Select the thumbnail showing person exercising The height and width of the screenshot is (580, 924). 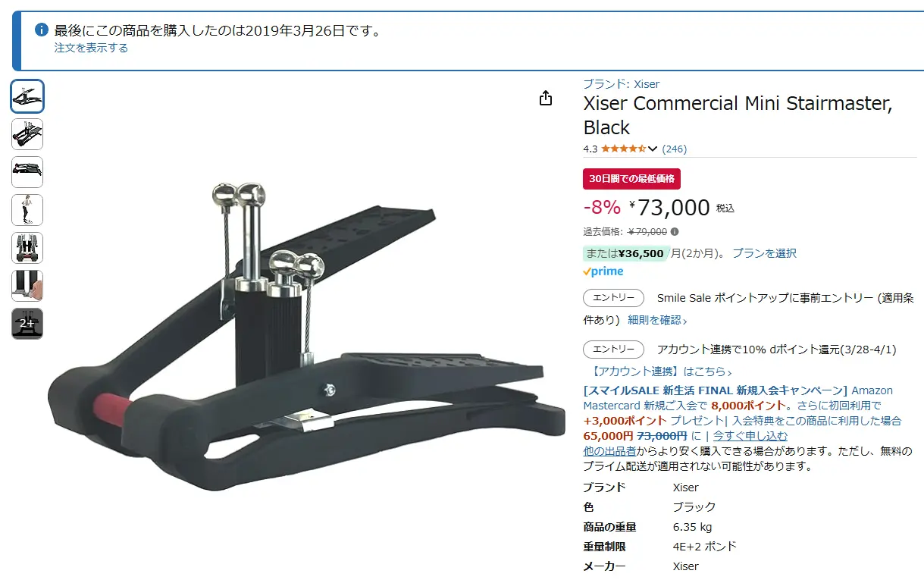point(27,210)
